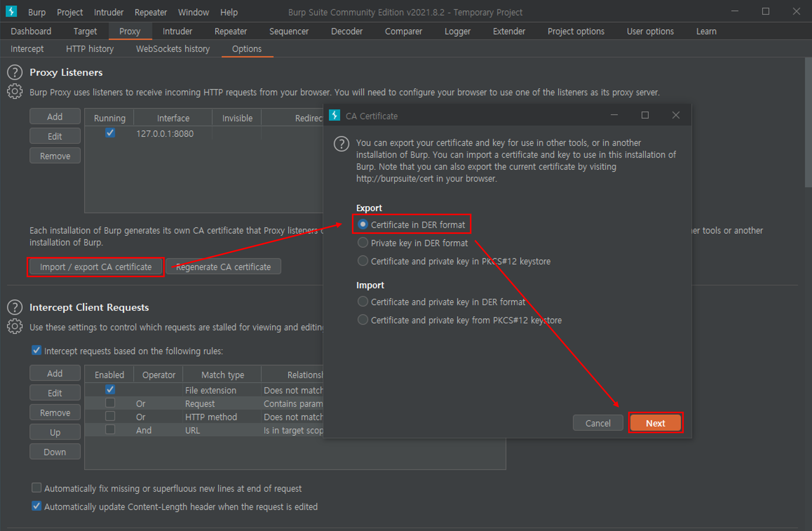Click the Import / export CA certificate button

coord(95,267)
